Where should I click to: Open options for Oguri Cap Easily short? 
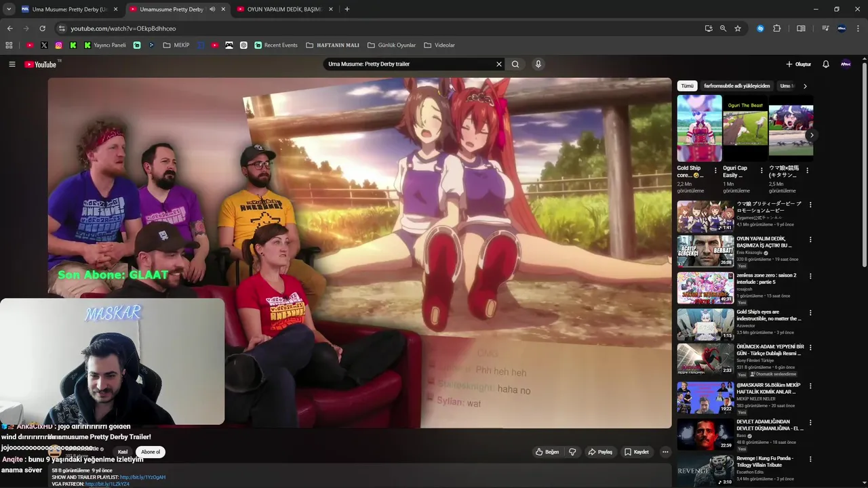[x=762, y=171]
